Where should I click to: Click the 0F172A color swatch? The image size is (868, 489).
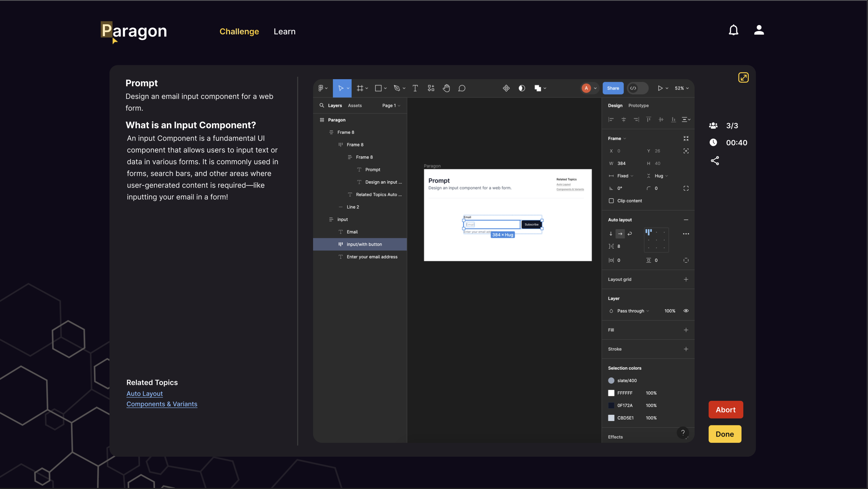point(611,406)
